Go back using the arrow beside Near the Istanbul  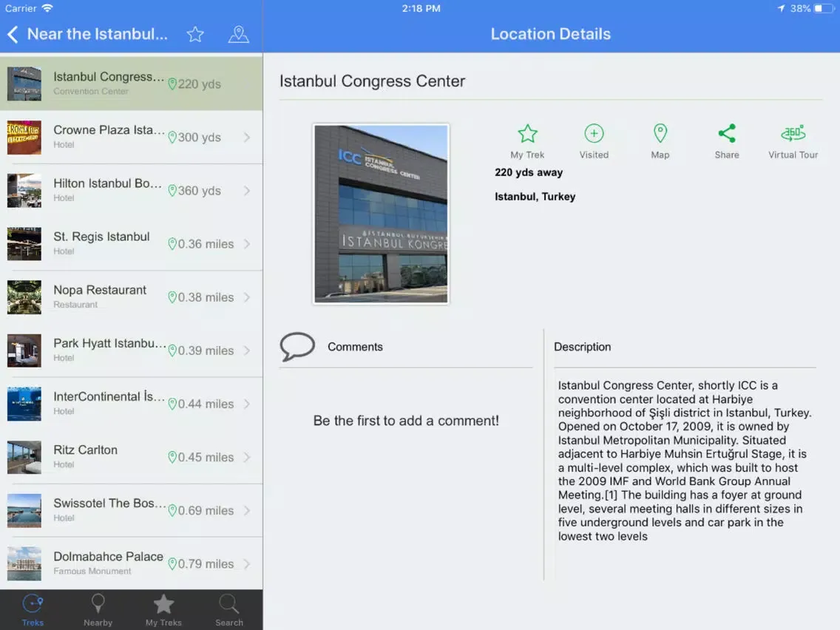[13, 34]
